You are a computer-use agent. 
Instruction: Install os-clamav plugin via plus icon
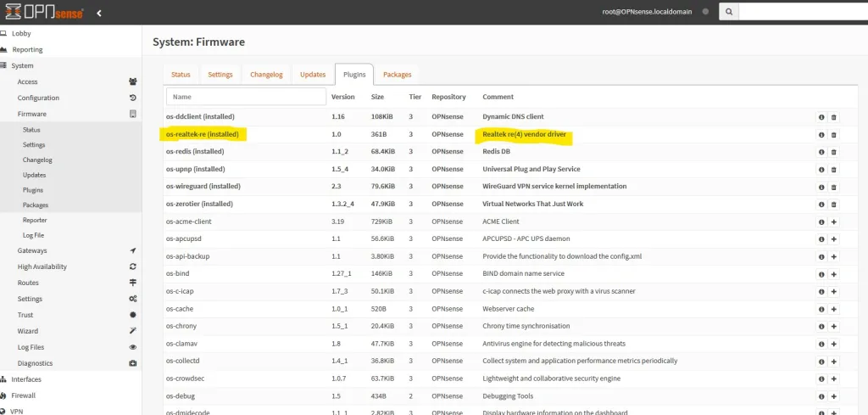pyautogui.click(x=833, y=344)
